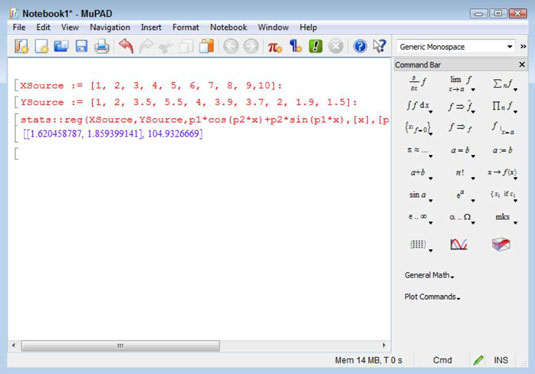Insert the limit expression template
The height and width of the screenshot is (374, 535).
pos(461,84)
